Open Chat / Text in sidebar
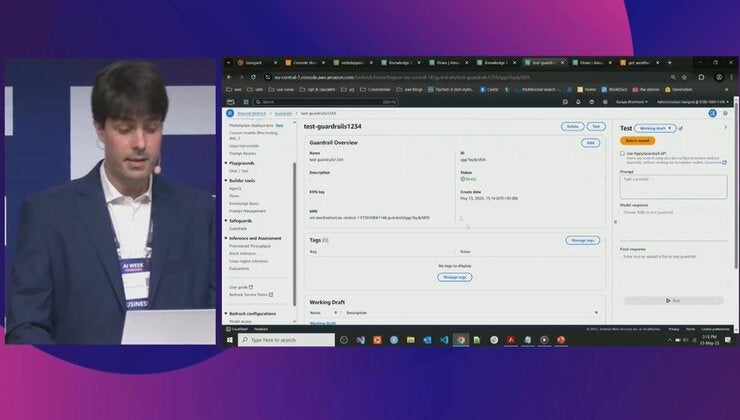 coord(238,171)
